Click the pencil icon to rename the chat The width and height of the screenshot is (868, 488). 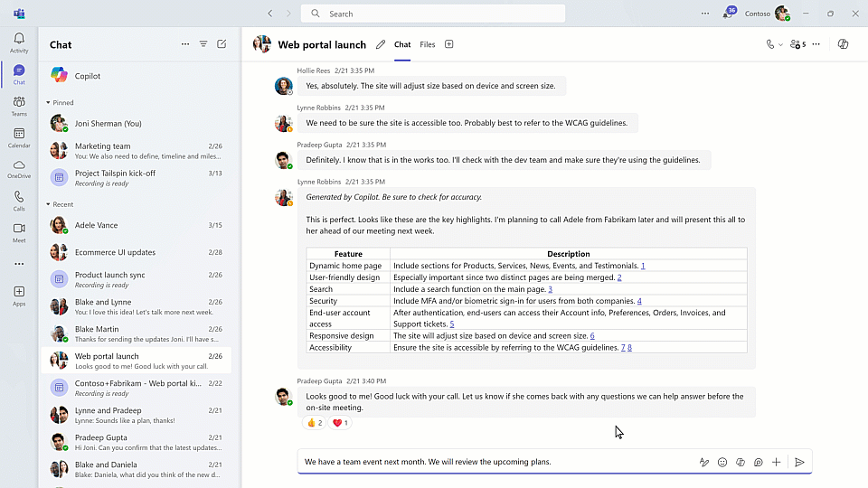[381, 44]
